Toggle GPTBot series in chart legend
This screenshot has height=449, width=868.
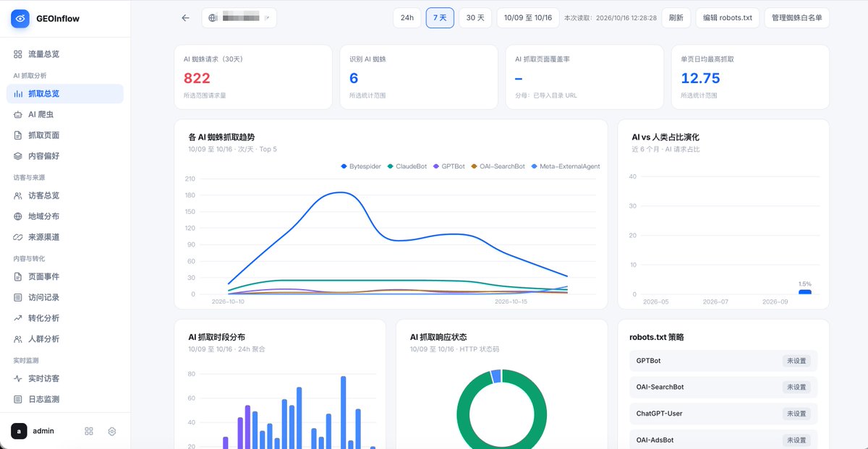(449, 166)
